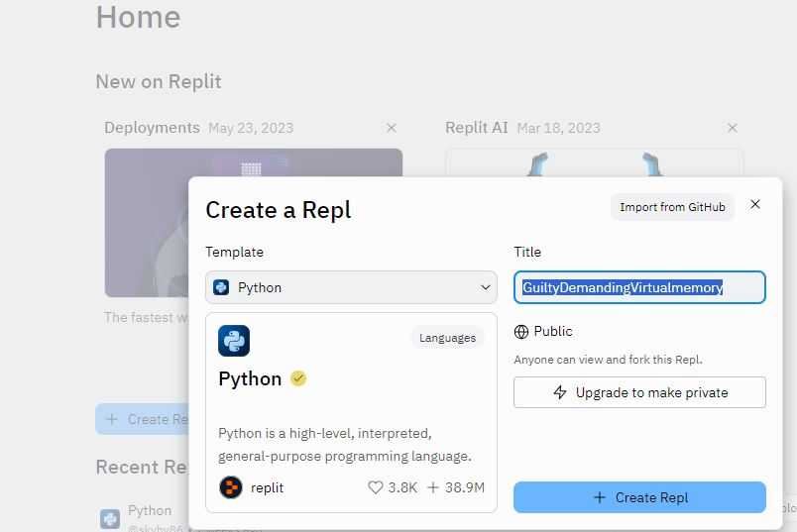Click the lightning bolt upgrade icon

coord(560,392)
